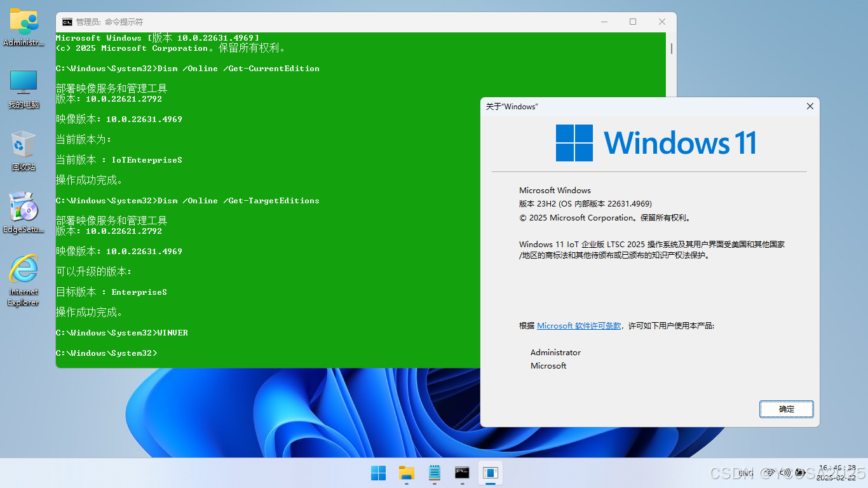Click the WINVER command line
Screen dimensions: 868x488
[x=122, y=333]
